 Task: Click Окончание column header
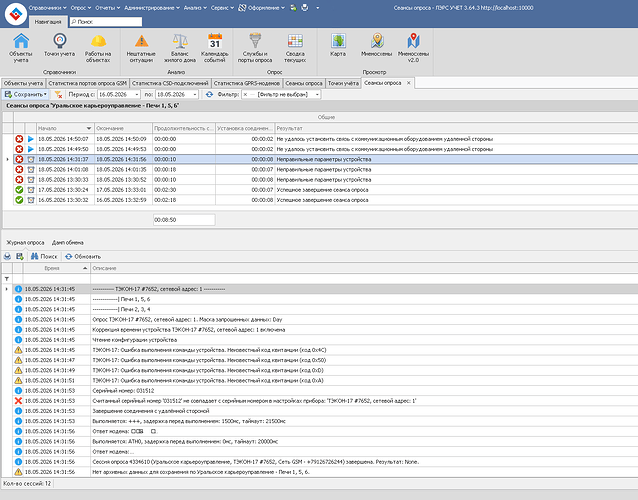pos(123,128)
